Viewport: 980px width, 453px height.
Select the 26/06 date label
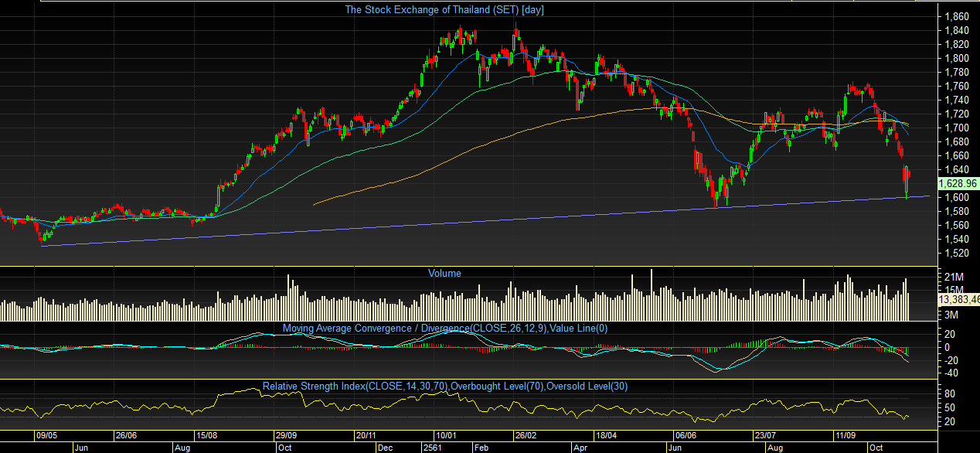(127, 435)
